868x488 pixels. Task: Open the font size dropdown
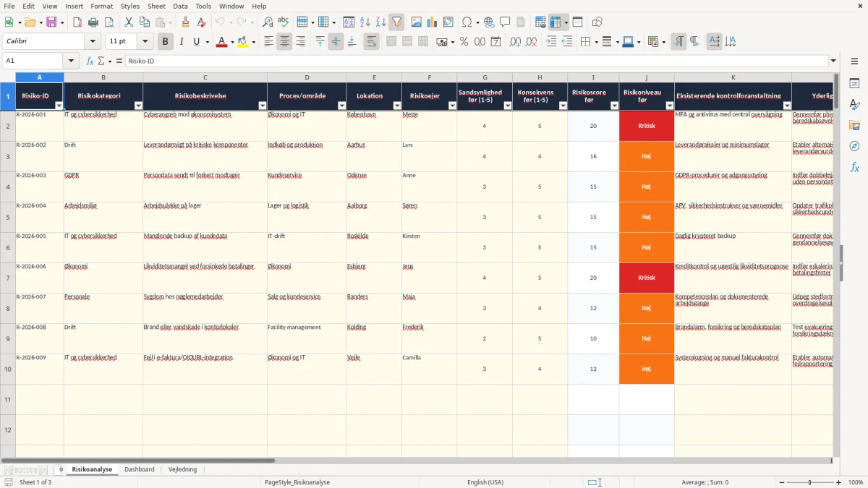click(145, 42)
